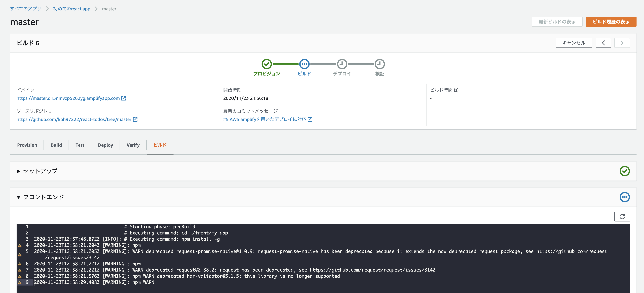The height and width of the screenshot is (293, 644).
Task: Click GitHub repository external link icon
Action: (x=135, y=119)
